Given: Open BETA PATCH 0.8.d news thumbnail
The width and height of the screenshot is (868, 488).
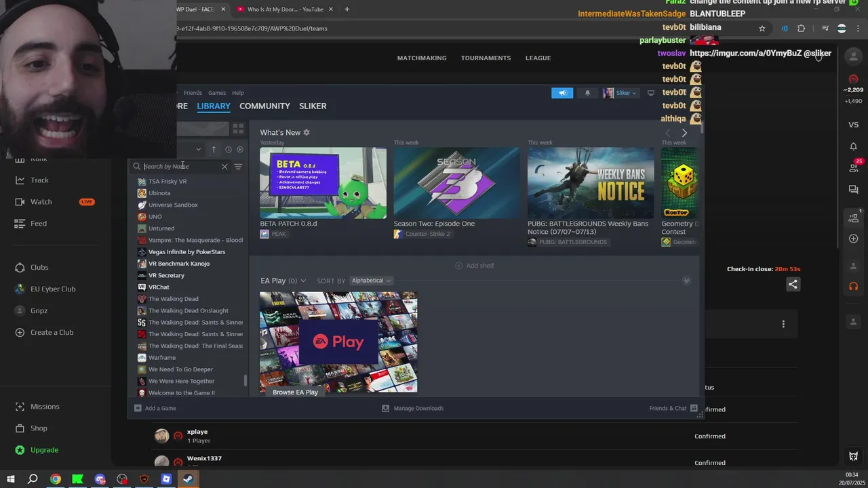Looking at the screenshot, I should 323,183.
